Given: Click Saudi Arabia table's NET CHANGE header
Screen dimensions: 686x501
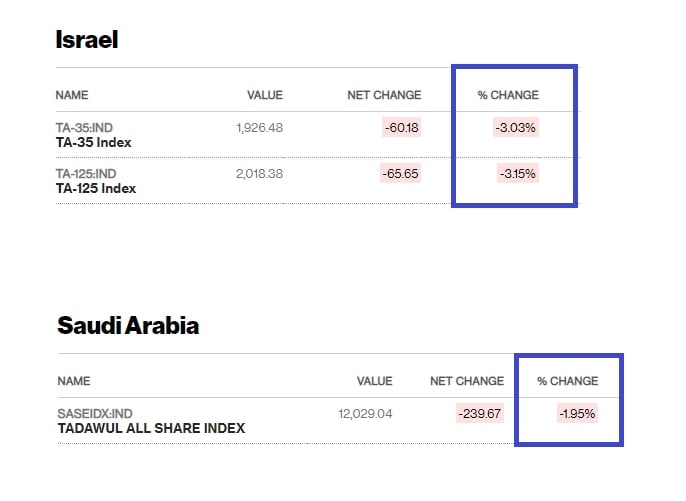Looking at the screenshot, I should point(467,381).
